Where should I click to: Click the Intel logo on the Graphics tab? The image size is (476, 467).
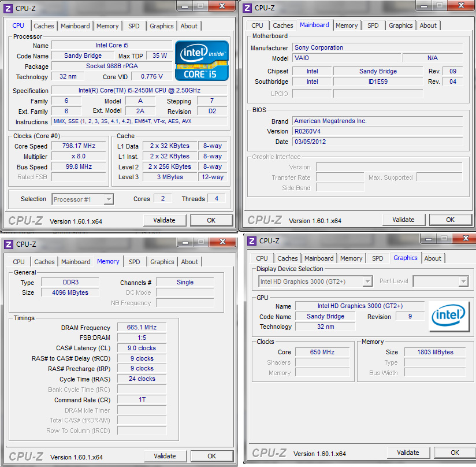pyautogui.click(x=449, y=316)
